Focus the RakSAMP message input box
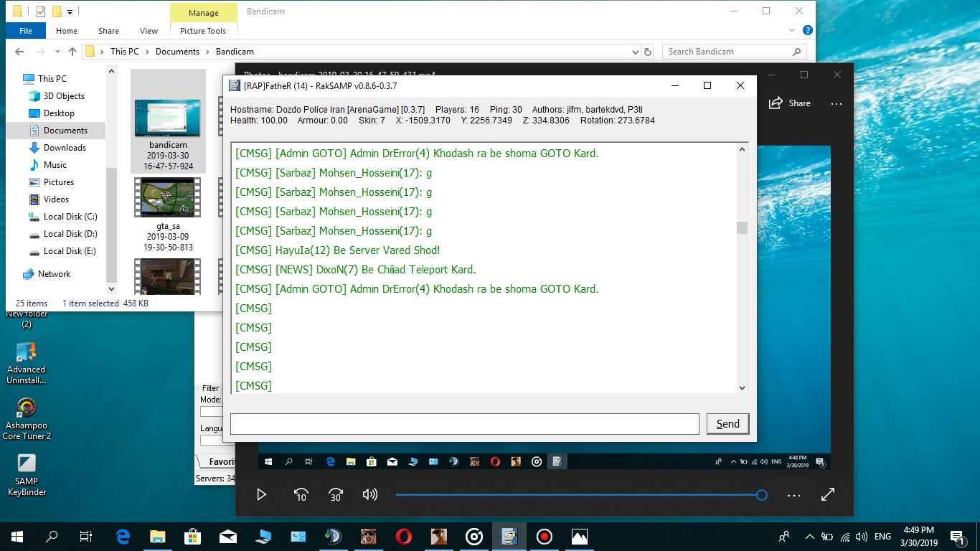Viewport: 980px width, 551px height. point(464,424)
